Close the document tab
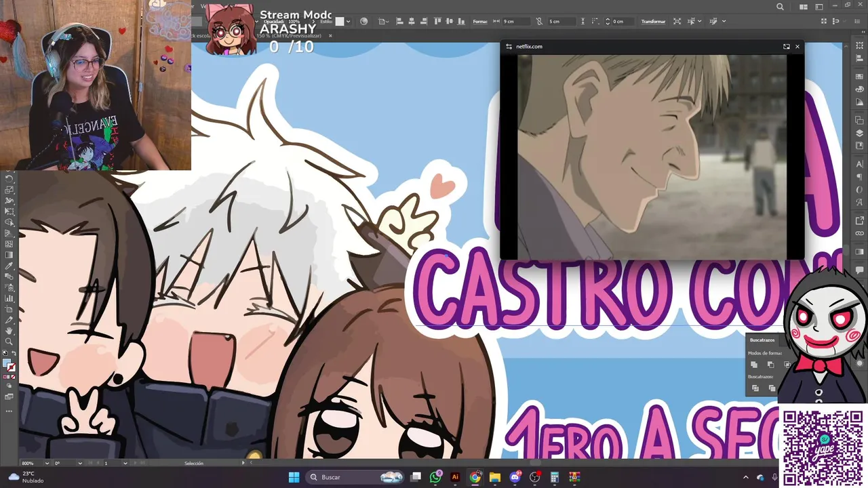Image resolution: width=868 pixels, height=488 pixels. pos(330,35)
